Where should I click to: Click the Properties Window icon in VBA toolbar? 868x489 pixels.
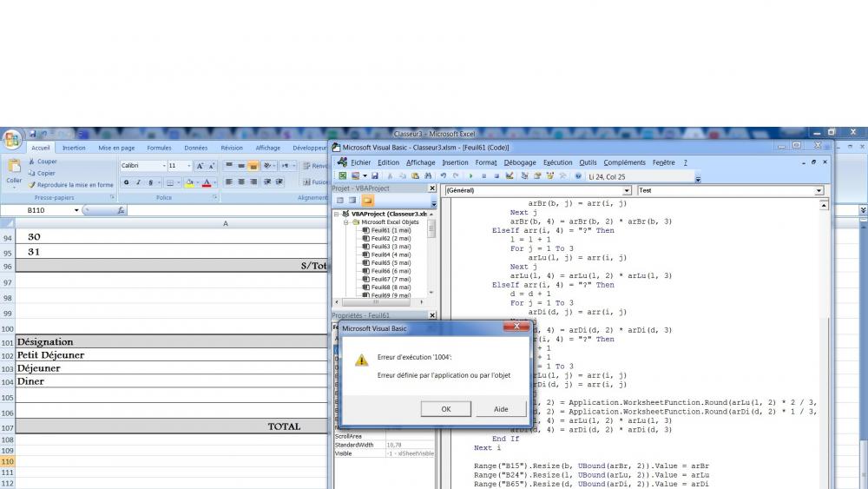click(x=537, y=176)
